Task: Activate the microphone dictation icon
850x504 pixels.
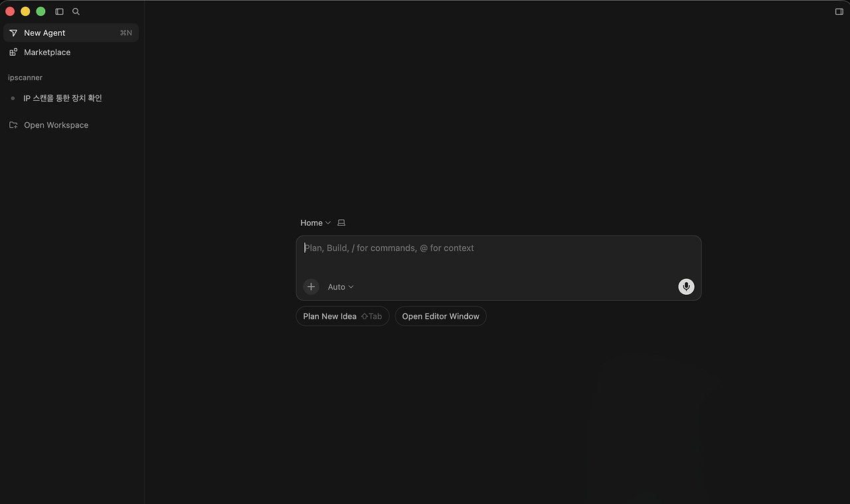Action: 686,286
